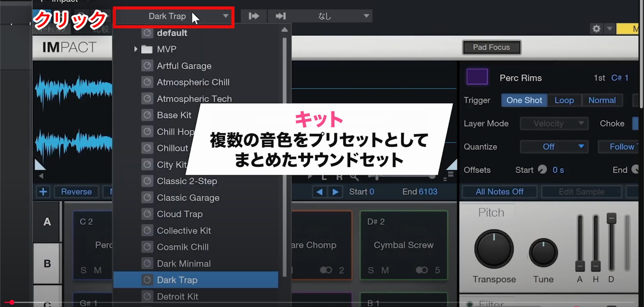Click the settings gear icon
Image resolution: width=644 pixels, height=307 pixels.
(596, 29)
